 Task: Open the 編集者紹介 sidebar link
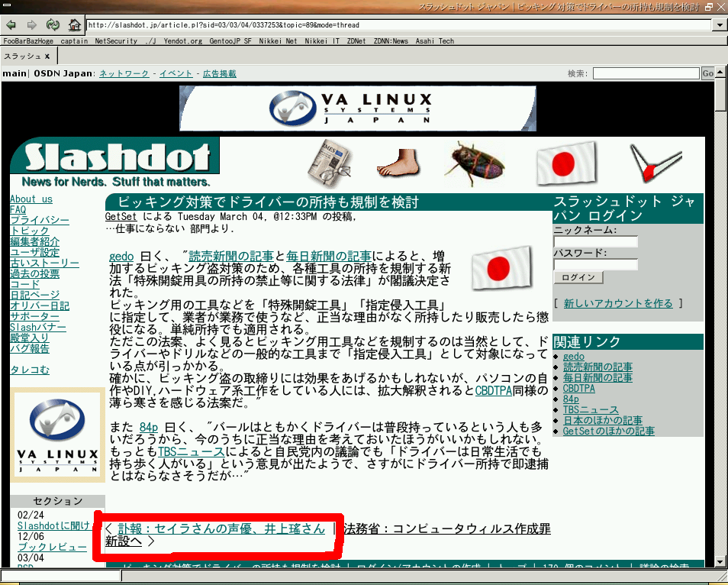(x=35, y=241)
